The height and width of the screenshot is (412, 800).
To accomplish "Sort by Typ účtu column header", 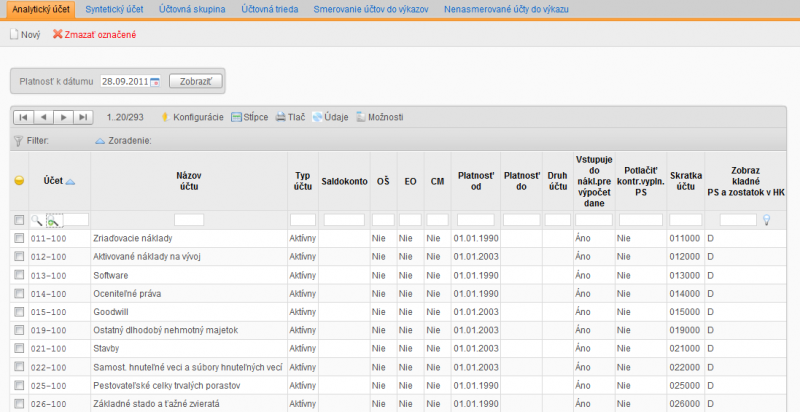I will (x=303, y=181).
